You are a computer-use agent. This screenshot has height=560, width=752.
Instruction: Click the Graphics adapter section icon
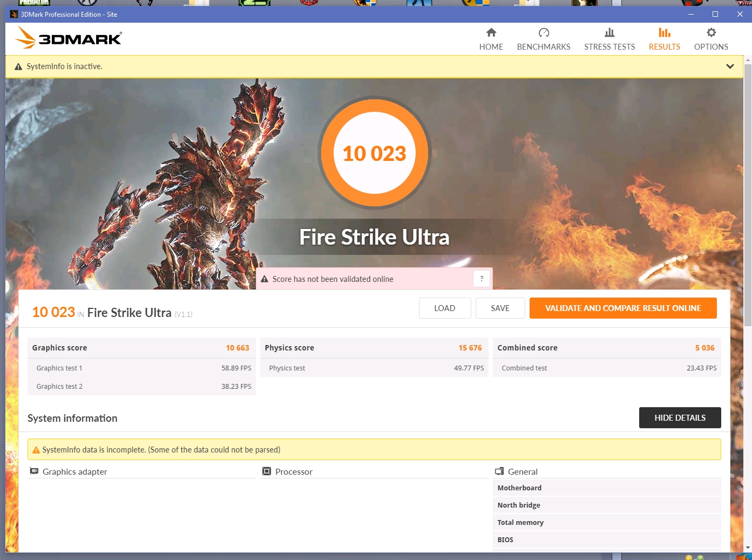[34, 471]
